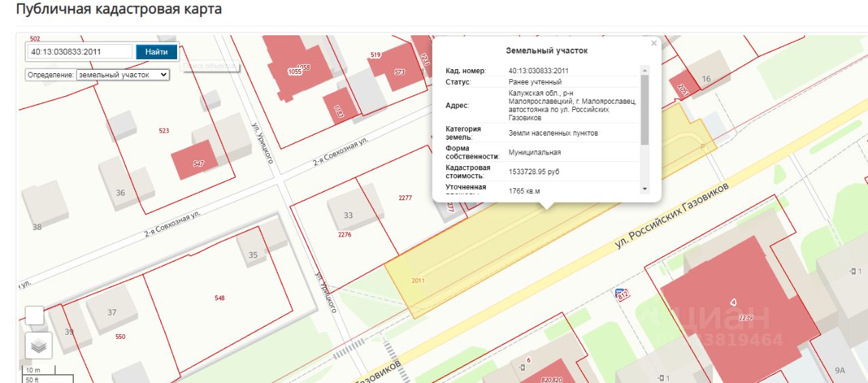868x383 pixels.
Task: Click the cadastral number search field
Action: (81, 52)
